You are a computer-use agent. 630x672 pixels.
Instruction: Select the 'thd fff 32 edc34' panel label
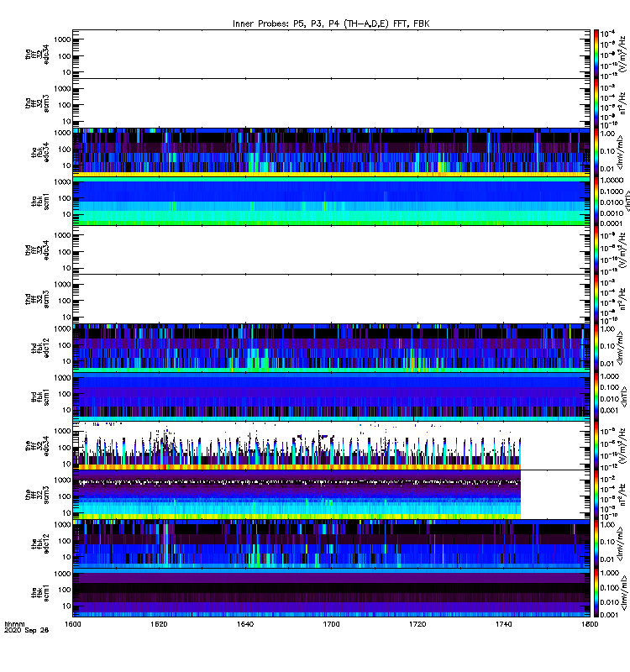click(37, 250)
